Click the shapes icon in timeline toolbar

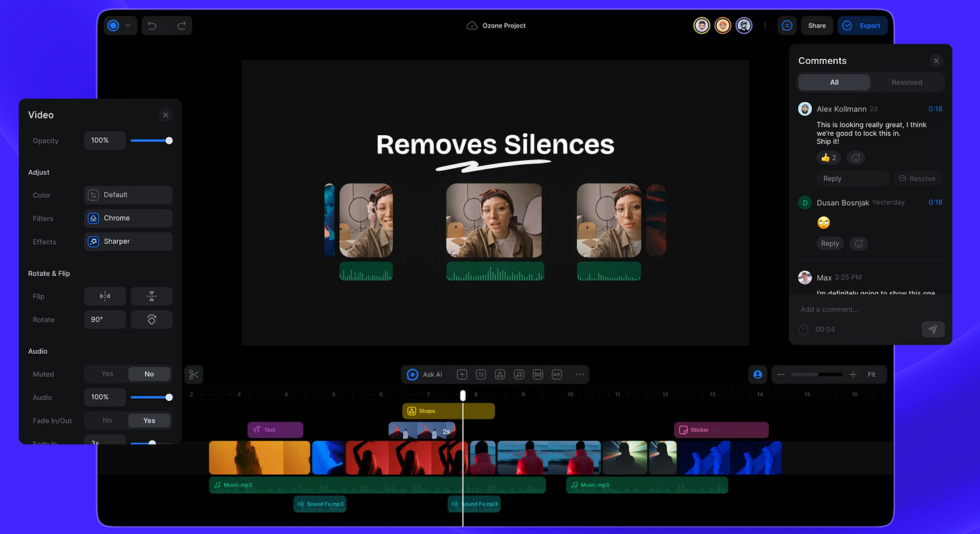500,375
